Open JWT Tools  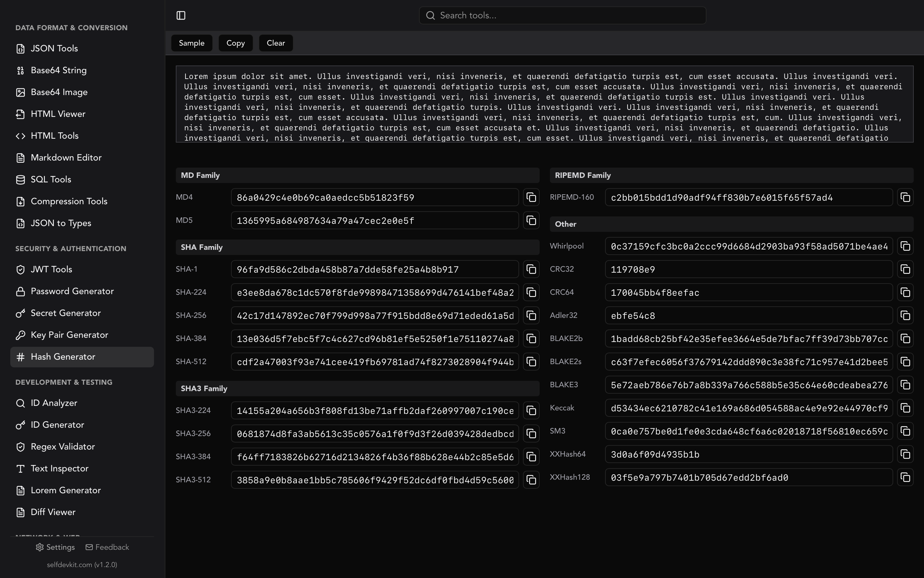coord(82,269)
